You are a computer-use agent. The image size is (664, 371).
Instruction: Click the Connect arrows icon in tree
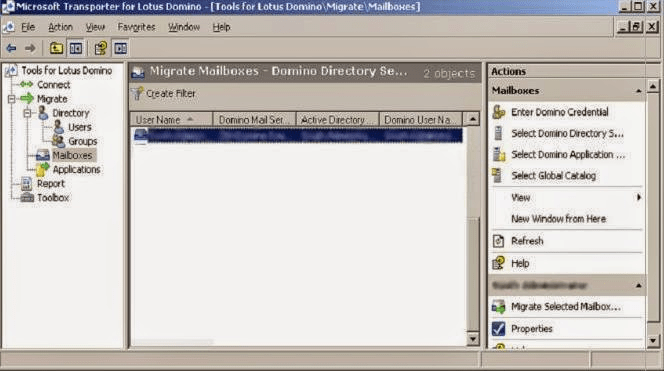coord(27,84)
